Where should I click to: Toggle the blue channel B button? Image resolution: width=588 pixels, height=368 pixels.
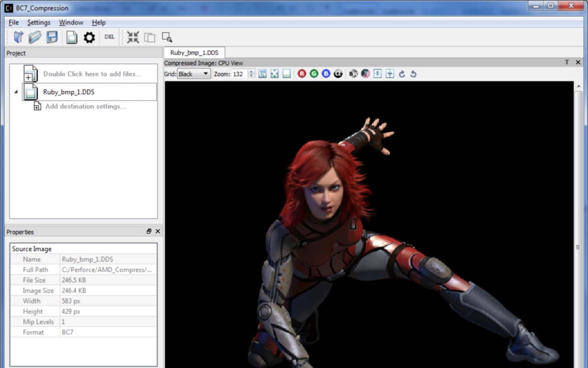click(x=326, y=74)
